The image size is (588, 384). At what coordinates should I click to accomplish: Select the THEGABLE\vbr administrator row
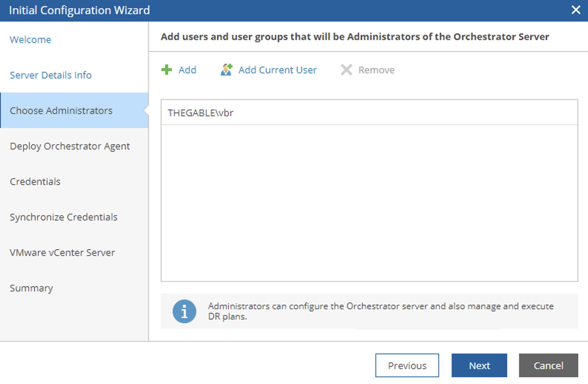click(x=369, y=112)
